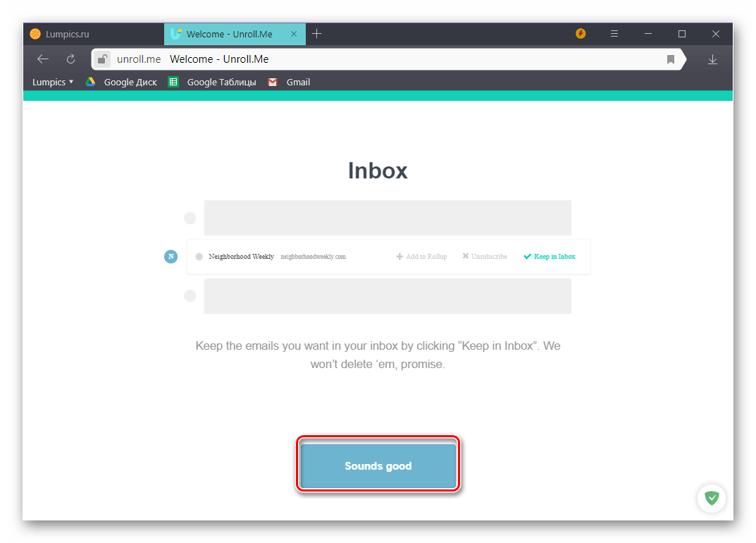
Task: Choose Keep in Inbox option
Action: tap(550, 256)
